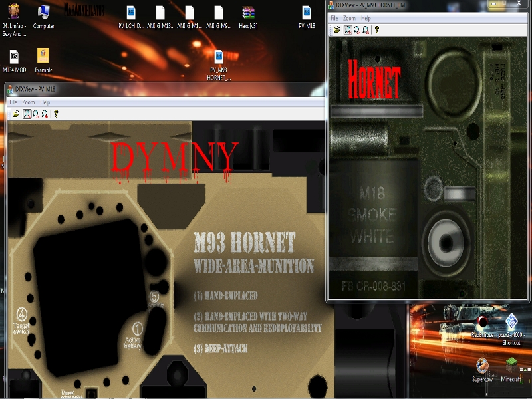Open Help menu in DTXView PV_M18 window
This screenshot has width=532, height=399.
tap(45, 102)
